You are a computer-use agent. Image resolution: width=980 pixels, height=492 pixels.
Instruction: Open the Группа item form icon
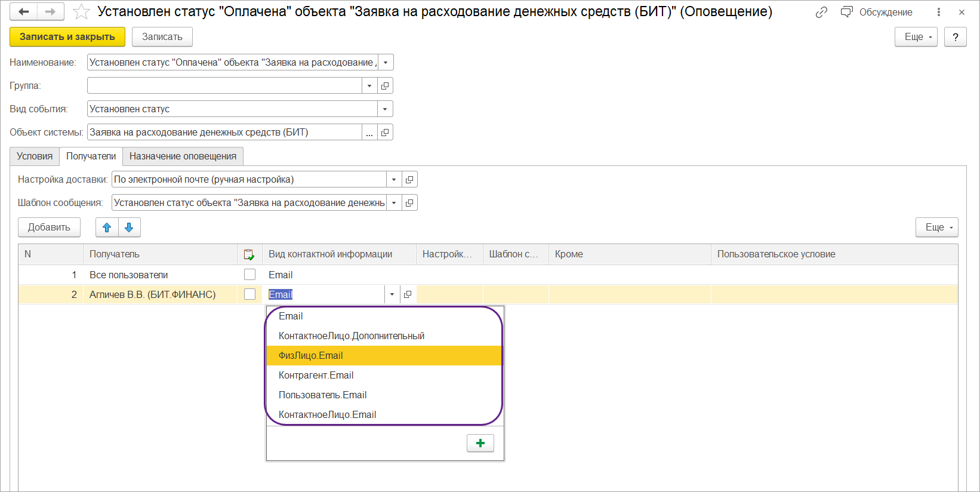coord(385,86)
